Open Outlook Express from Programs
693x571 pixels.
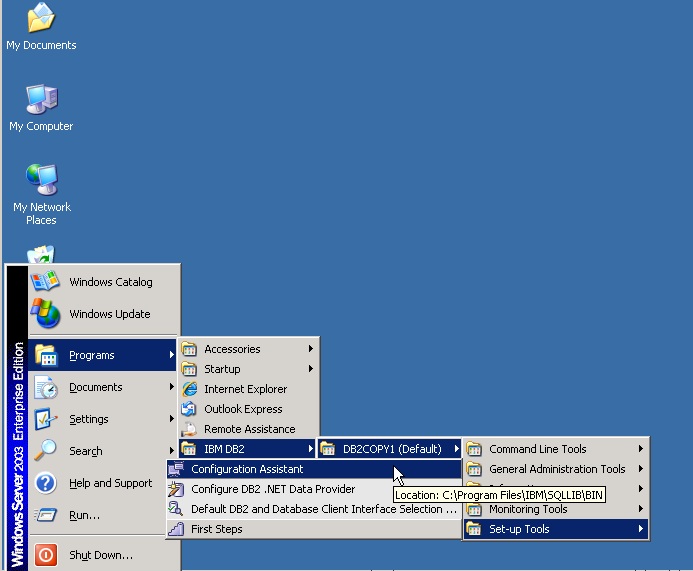248,409
